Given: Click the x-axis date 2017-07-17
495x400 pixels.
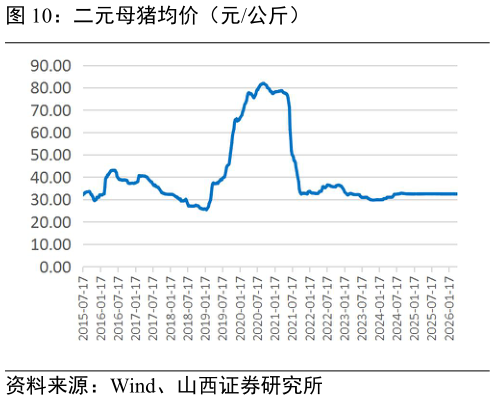Looking at the screenshot, I should [x=153, y=308].
